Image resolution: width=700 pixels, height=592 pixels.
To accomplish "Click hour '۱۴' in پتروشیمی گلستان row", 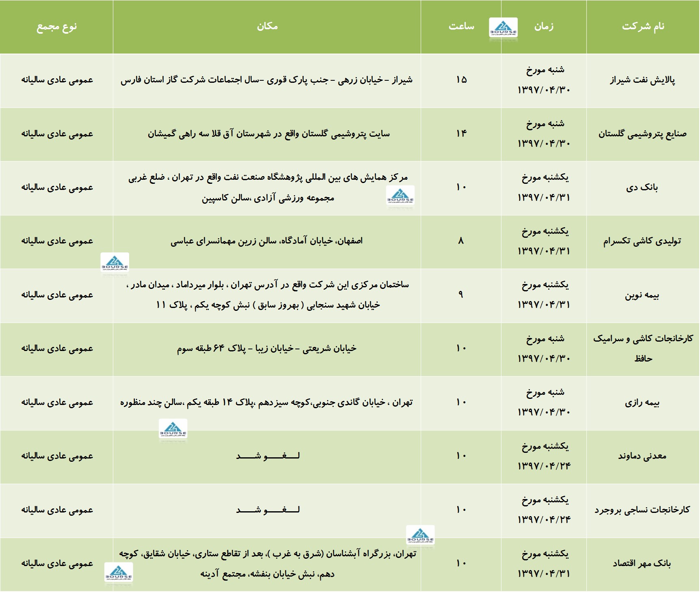I will click(x=461, y=133).
